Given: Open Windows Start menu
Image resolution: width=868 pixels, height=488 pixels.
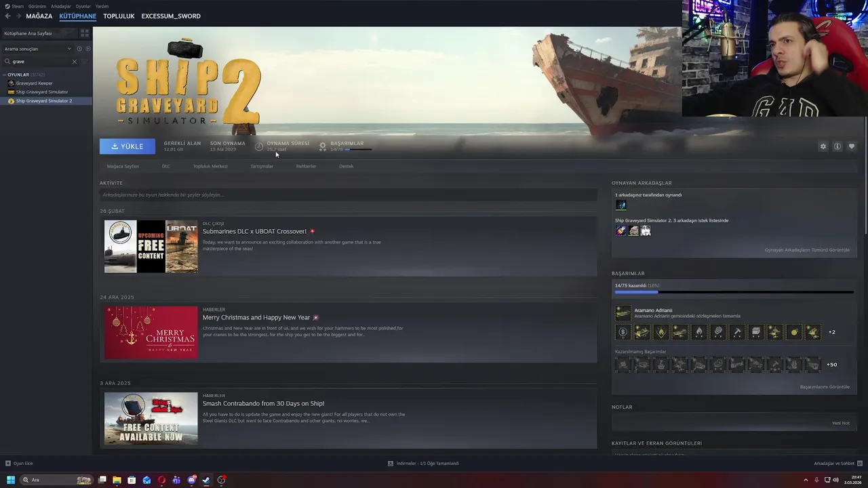Looking at the screenshot, I should click(11, 480).
